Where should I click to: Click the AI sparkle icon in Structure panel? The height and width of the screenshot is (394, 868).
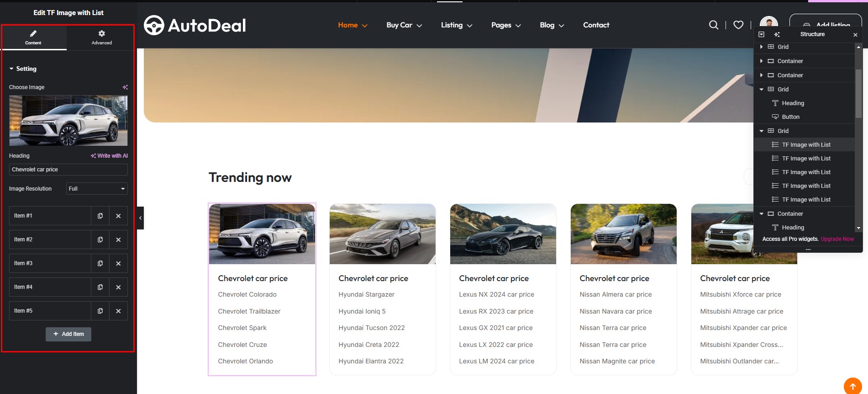(x=777, y=34)
